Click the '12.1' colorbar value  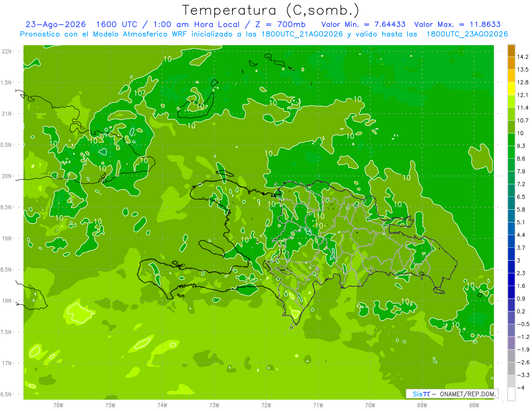tap(523, 95)
